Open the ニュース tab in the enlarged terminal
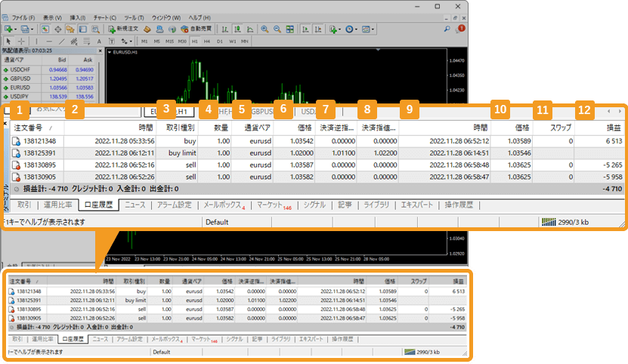This screenshot has height=364, width=628. coord(135,205)
